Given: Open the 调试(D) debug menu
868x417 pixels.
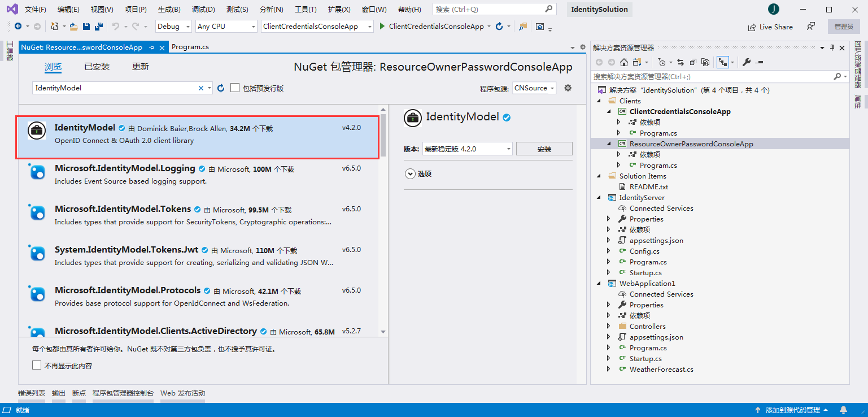Looking at the screenshot, I should coord(203,10).
